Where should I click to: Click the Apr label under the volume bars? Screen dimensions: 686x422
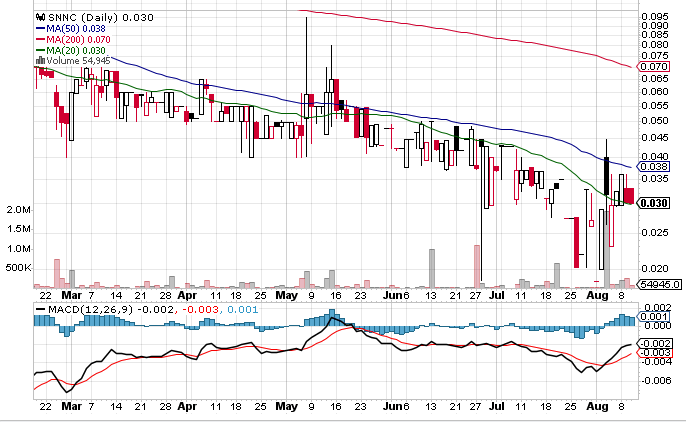tap(187, 296)
